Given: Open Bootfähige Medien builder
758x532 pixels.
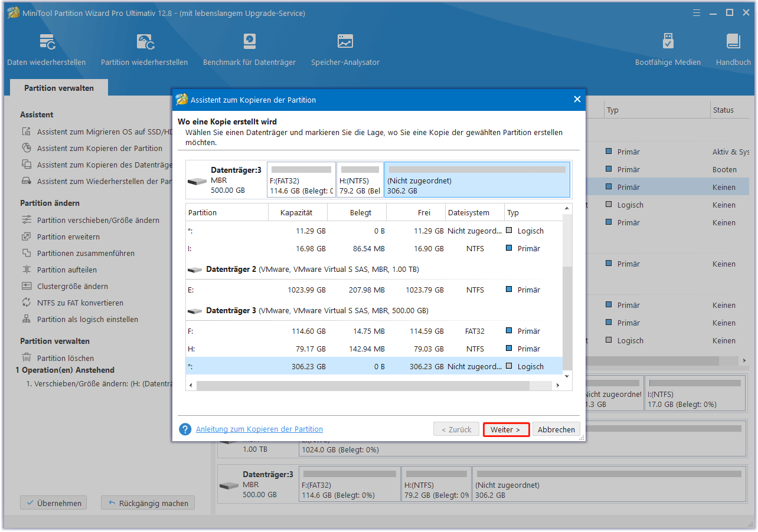Looking at the screenshot, I should point(668,50).
